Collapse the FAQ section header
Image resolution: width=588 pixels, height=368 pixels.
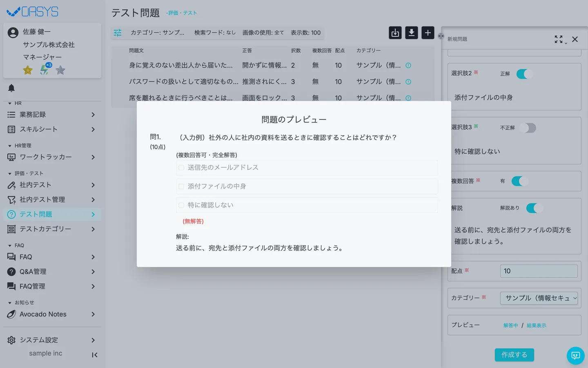(16, 245)
